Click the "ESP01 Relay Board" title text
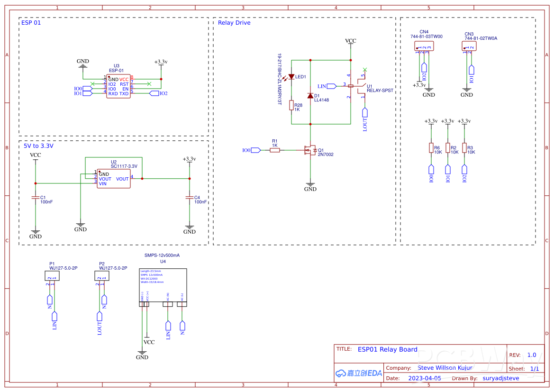Image resolution: width=554 pixels, height=392 pixels. pyautogui.click(x=387, y=349)
